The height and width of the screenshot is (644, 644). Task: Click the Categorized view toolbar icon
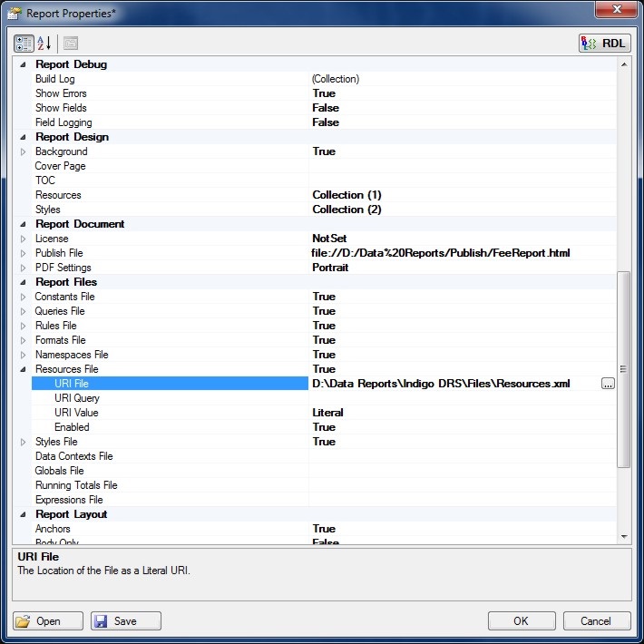24,43
